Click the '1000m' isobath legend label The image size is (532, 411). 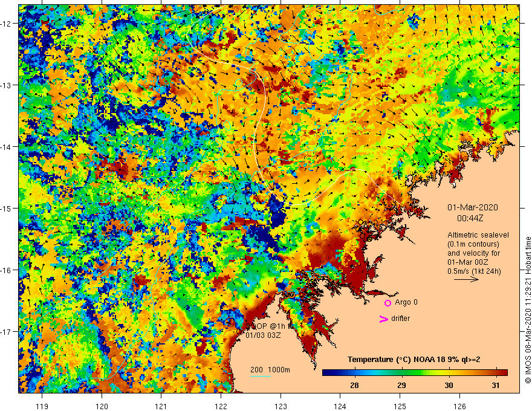click(x=279, y=370)
